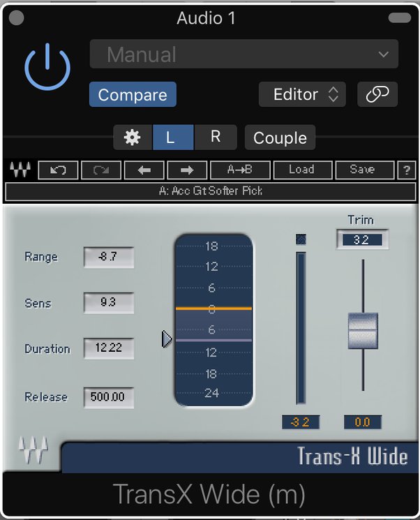Go to previous preset with left arrow
This screenshot has height=520, width=420.
click(144, 170)
